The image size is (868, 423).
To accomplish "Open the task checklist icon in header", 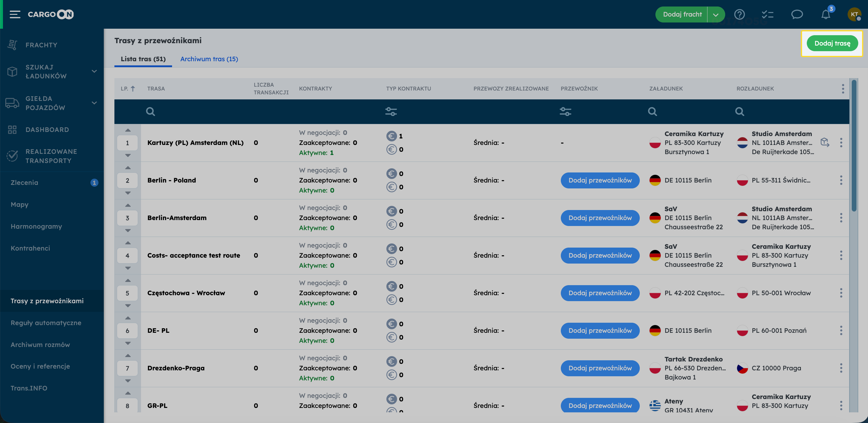I will pyautogui.click(x=767, y=14).
